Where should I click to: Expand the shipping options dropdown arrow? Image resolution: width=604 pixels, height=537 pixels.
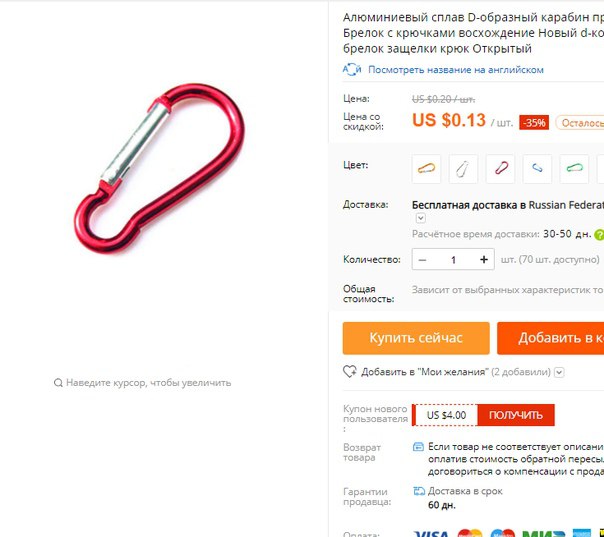[421, 218]
